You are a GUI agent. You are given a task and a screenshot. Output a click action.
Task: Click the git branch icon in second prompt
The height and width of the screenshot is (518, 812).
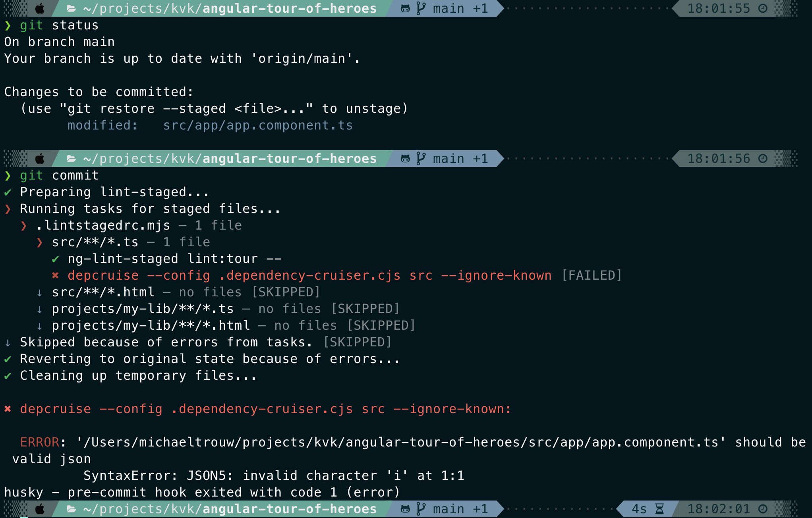pos(421,158)
